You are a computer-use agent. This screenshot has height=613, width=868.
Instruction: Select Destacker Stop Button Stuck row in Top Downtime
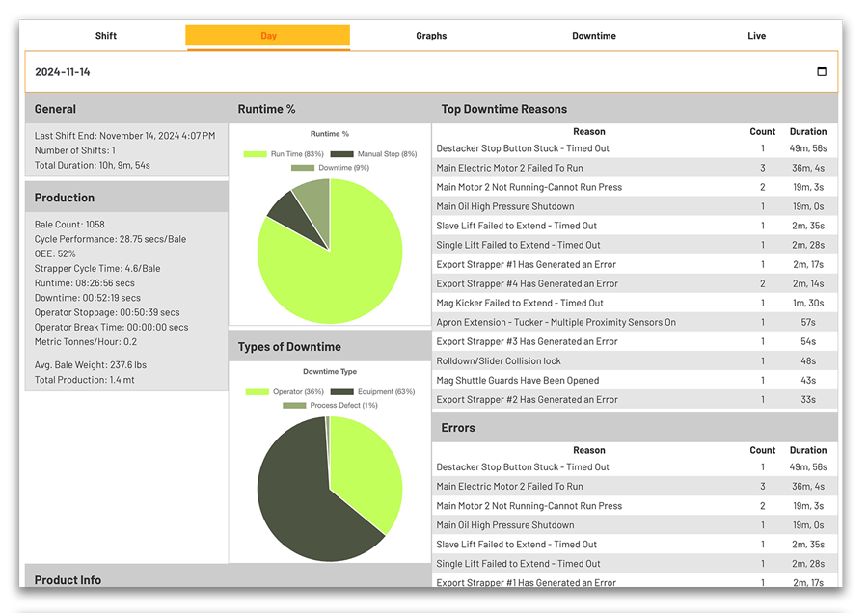tap(523, 148)
